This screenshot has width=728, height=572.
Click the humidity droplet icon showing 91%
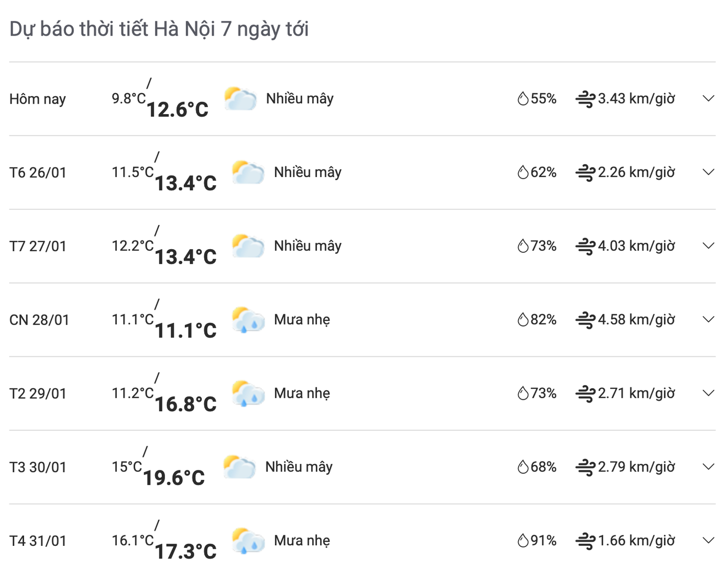pos(523,540)
